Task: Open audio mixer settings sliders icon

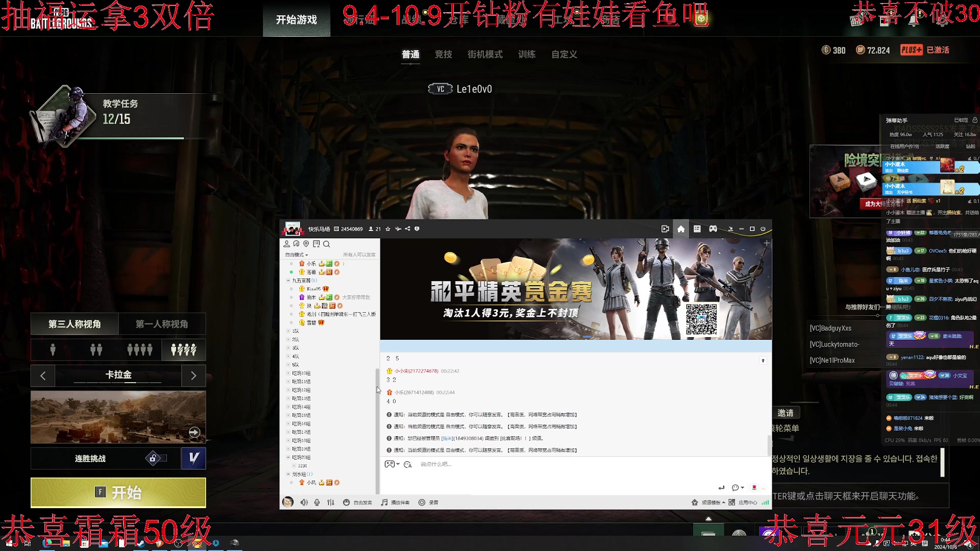Action: coord(331,503)
